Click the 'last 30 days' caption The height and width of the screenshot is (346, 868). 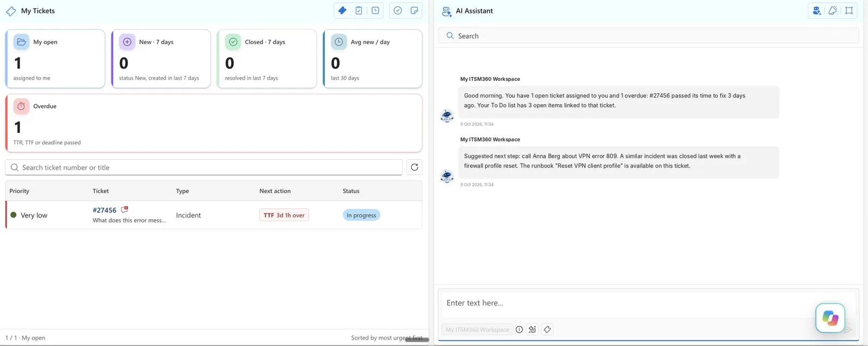point(345,78)
